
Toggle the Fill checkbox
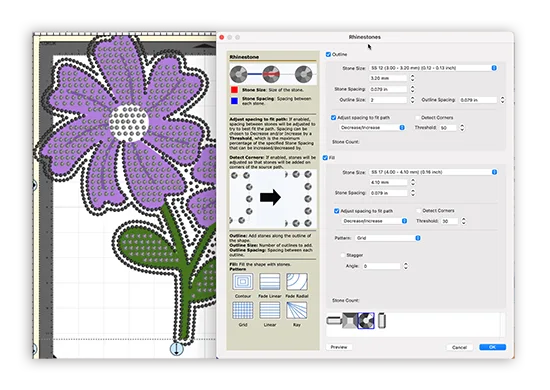325,158
